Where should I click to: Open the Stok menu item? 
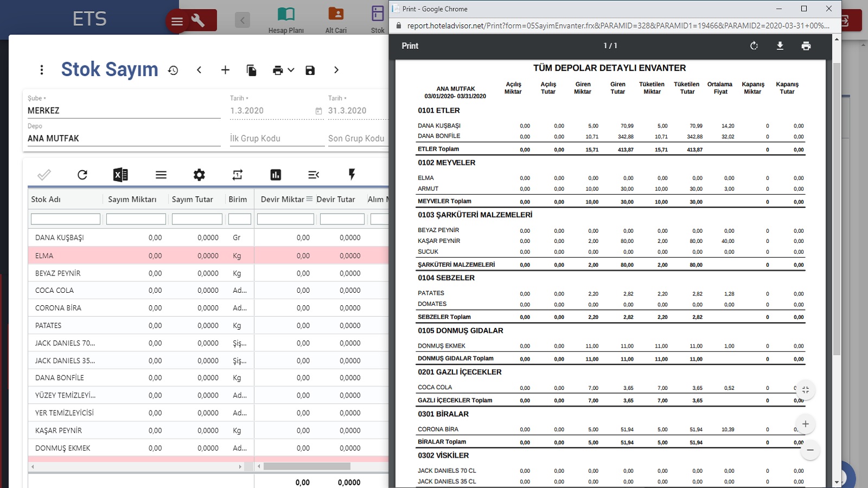point(378,20)
